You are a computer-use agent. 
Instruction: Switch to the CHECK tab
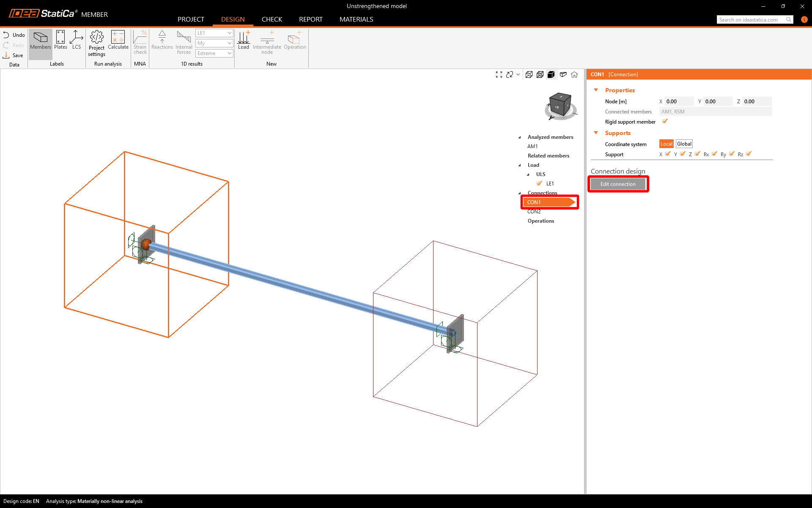(x=272, y=19)
